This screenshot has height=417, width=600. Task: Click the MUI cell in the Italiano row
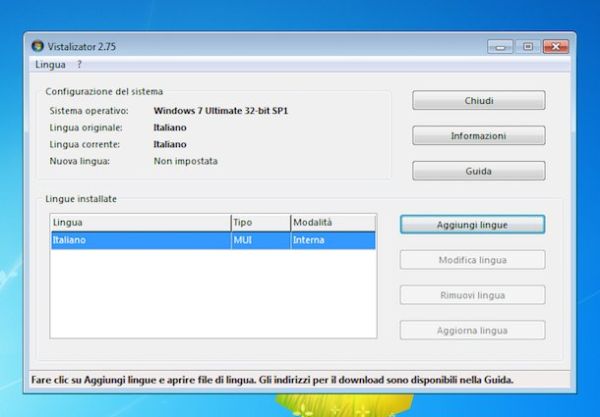click(259, 240)
